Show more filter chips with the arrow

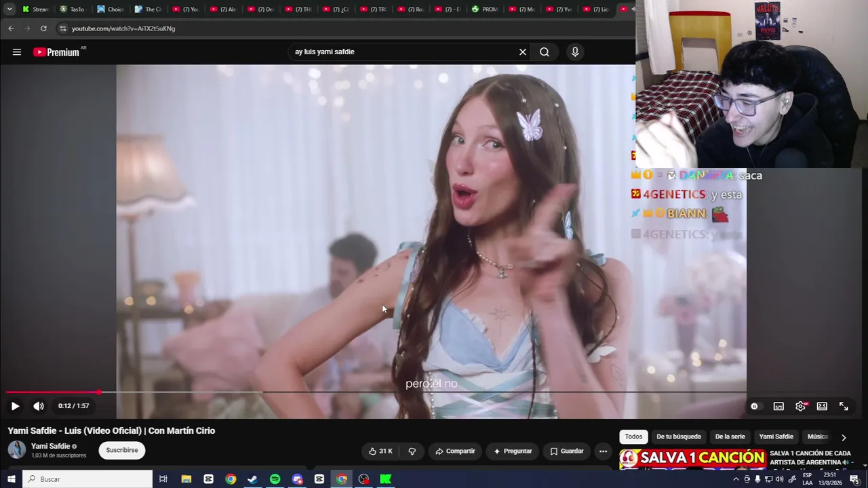click(x=844, y=438)
